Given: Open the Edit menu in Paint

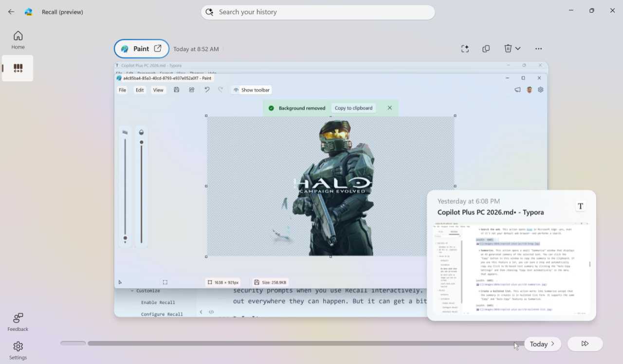Looking at the screenshot, I should tap(140, 90).
